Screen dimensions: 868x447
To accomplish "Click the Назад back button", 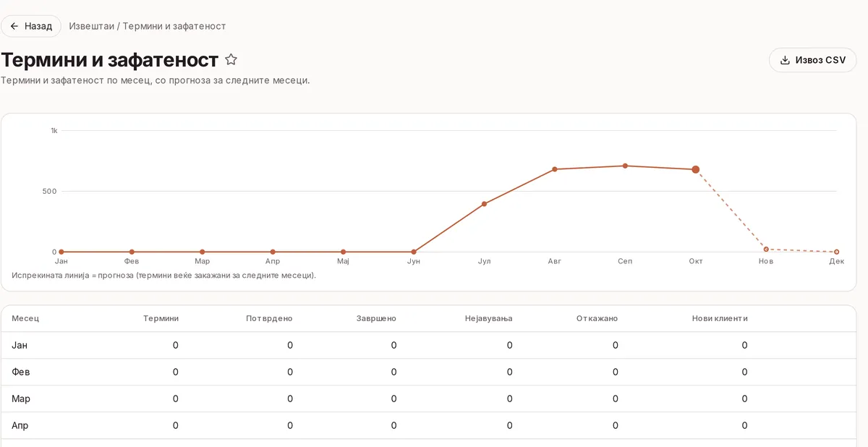I will tap(31, 26).
